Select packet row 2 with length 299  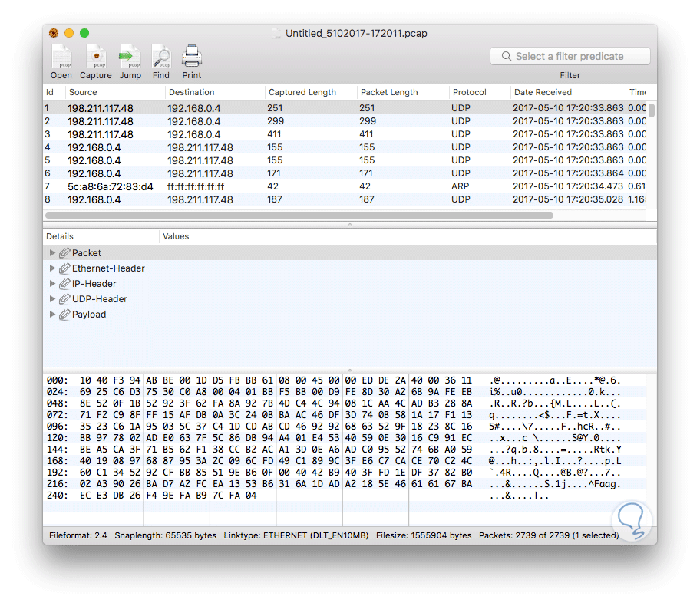click(344, 121)
